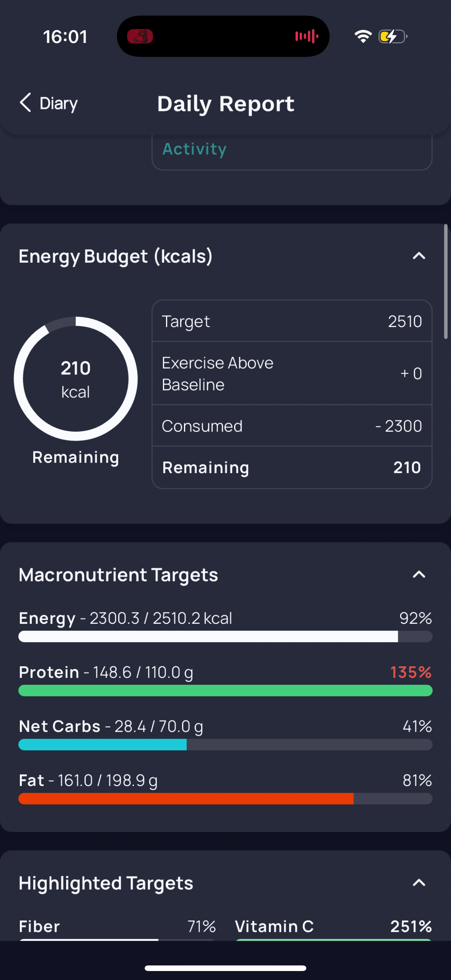Click the vertical scrollbar thumb
Viewport: 451px width, 980px height.
click(446, 281)
